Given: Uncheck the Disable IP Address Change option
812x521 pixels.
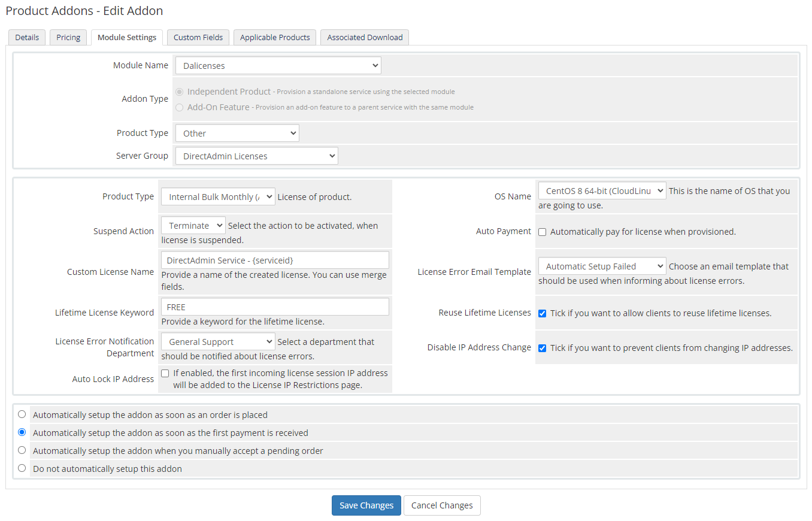Looking at the screenshot, I should (542, 347).
